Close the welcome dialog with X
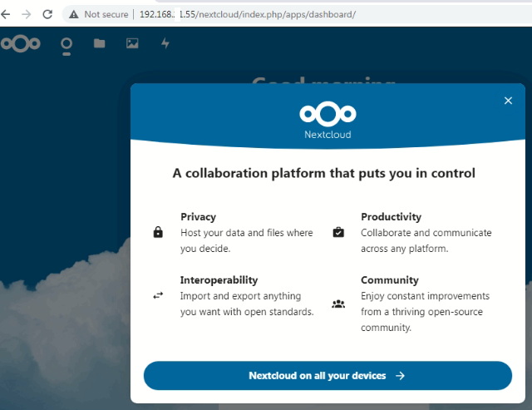This screenshot has width=532, height=410. (508, 101)
